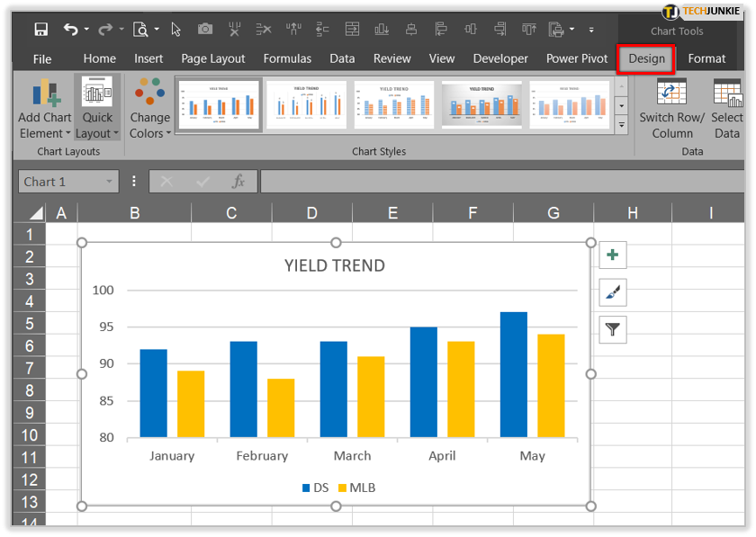The image size is (756, 537).
Task: Select column H header
Action: click(632, 212)
